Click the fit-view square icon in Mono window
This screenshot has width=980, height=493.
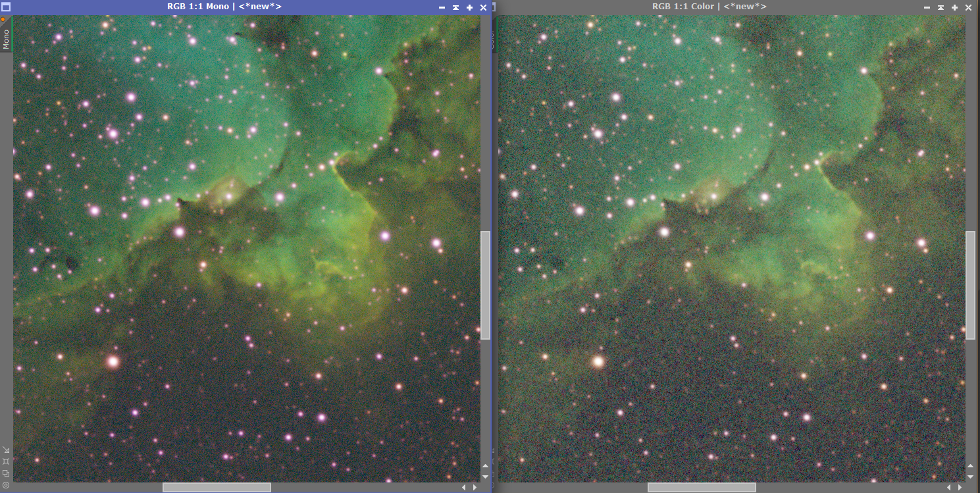click(x=6, y=461)
